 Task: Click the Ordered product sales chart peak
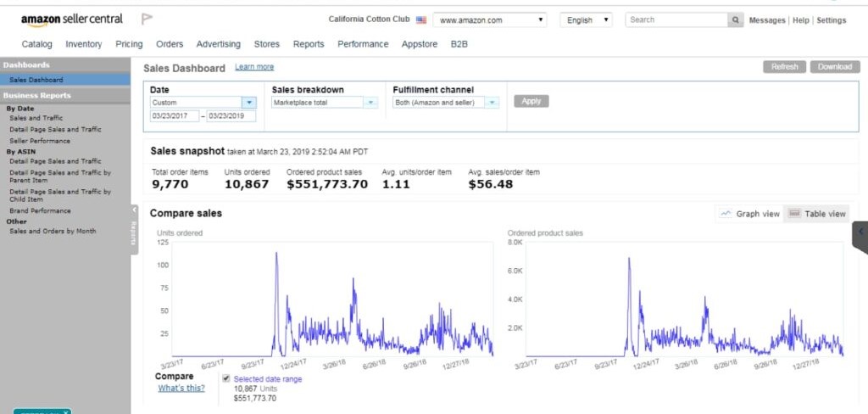pyautogui.click(x=629, y=259)
